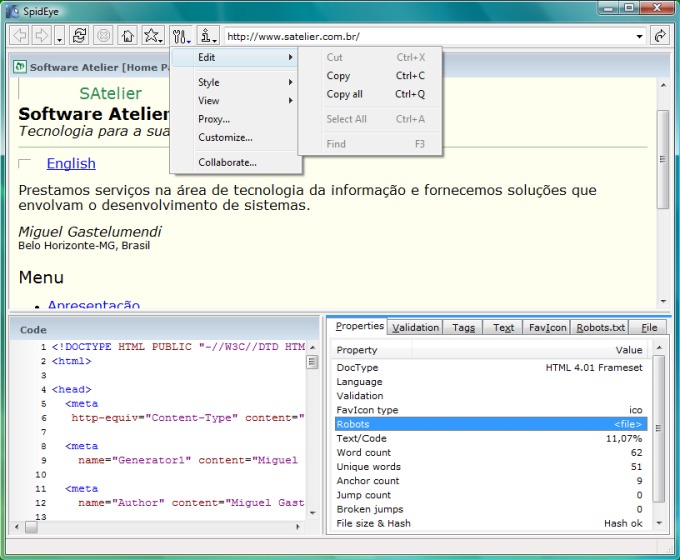The image size is (680, 560).
Task: Select the Validation property row
Action: (x=491, y=396)
